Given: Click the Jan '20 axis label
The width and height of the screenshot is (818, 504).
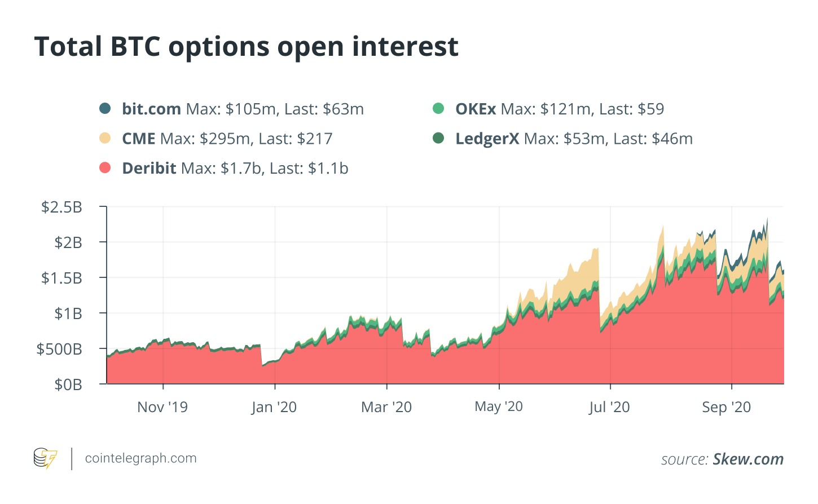Looking at the screenshot, I should point(274,407).
